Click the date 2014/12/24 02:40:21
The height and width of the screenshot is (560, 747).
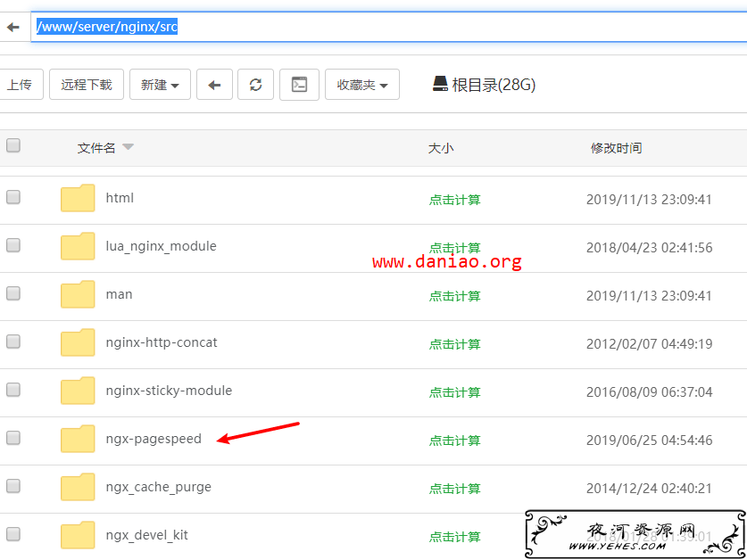[649, 488]
